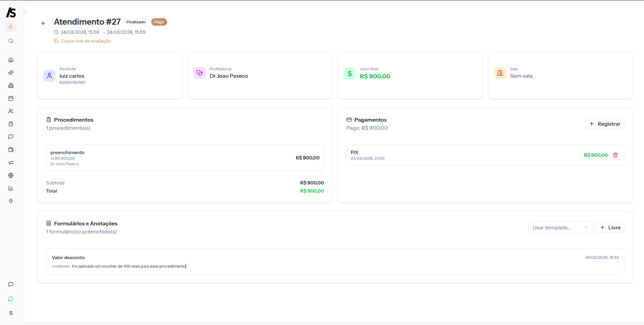Open the green chat bubble icon
The image size is (644, 325).
click(11, 299)
